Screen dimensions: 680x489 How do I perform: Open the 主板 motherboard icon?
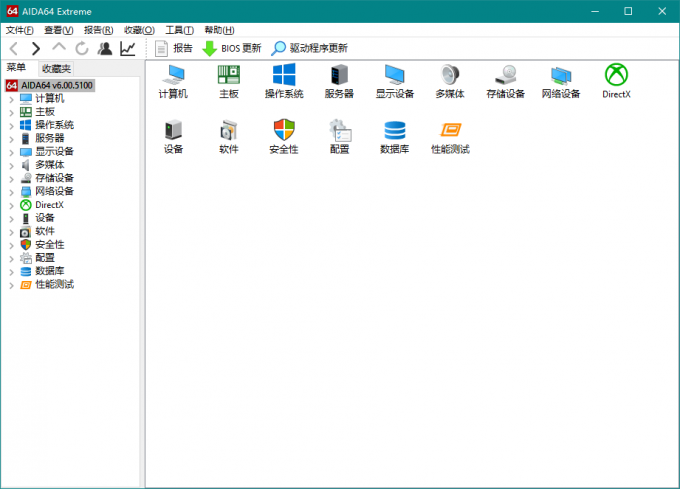229,76
